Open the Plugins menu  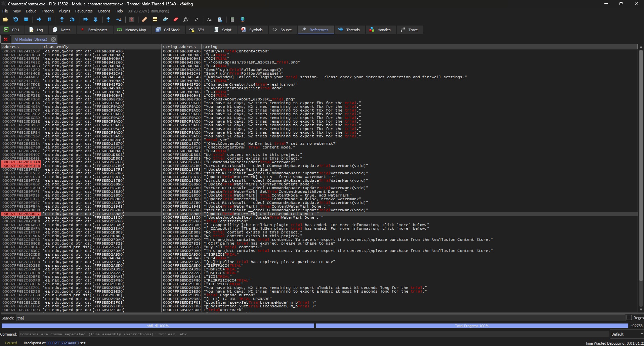[x=64, y=11]
